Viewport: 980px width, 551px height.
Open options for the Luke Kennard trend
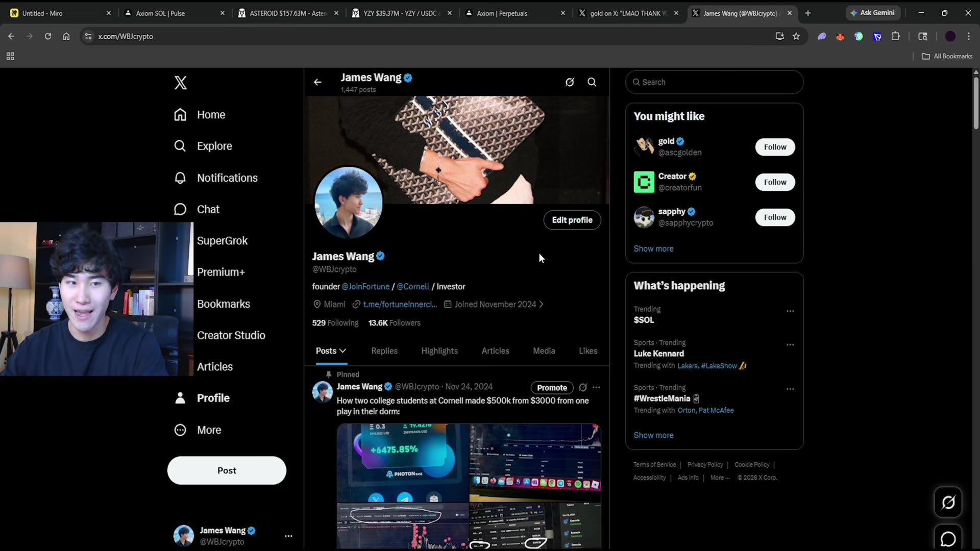(790, 345)
